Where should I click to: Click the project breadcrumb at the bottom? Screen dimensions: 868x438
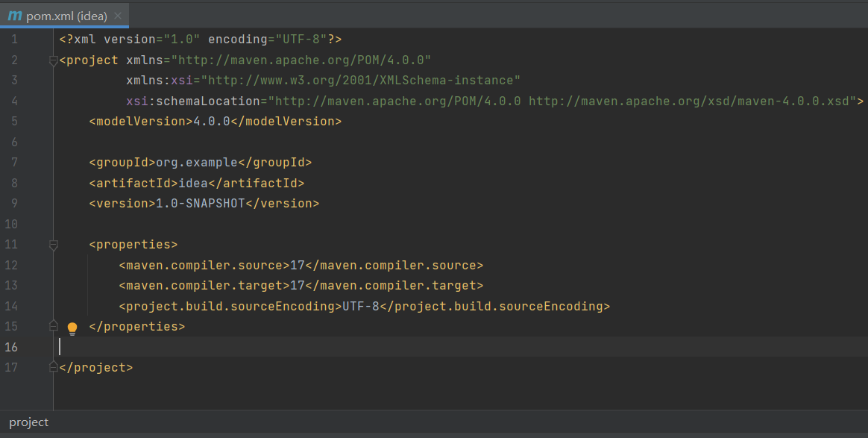pyautogui.click(x=29, y=422)
